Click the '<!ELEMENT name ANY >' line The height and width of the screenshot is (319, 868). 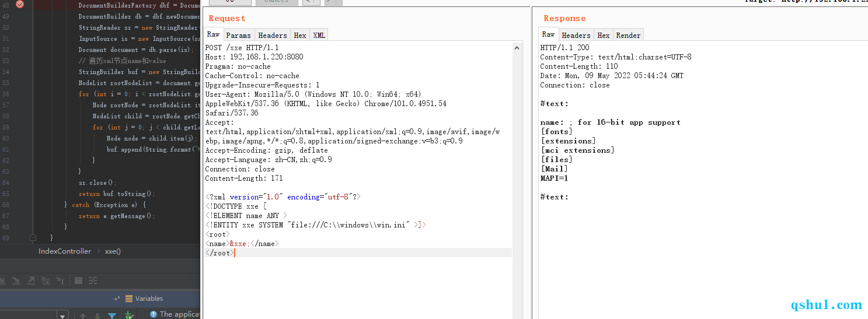tap(246, 216)
